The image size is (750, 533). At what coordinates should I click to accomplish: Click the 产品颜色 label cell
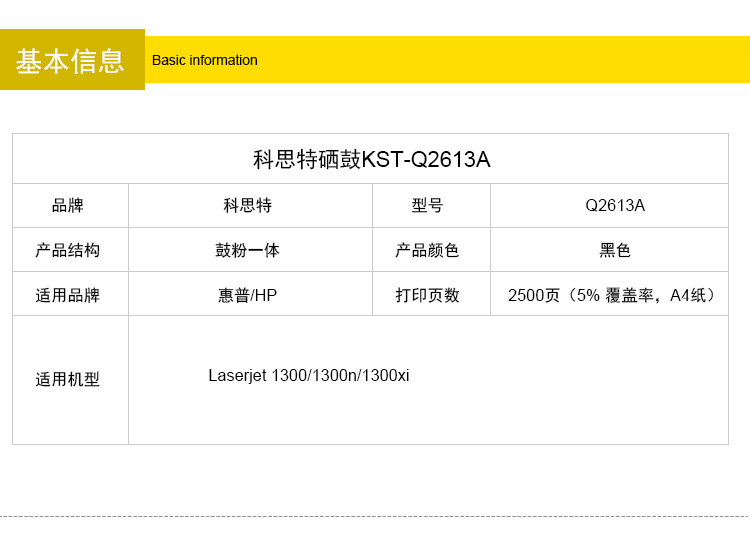[x=428, y=250]
